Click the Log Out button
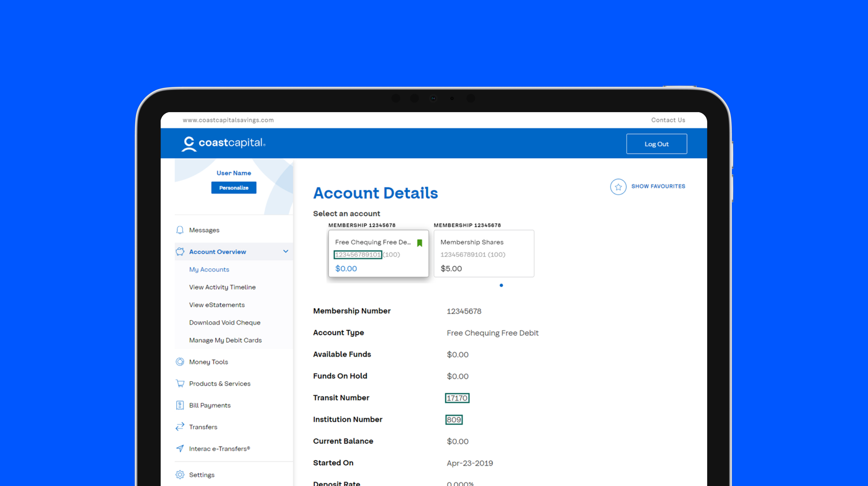The width and height of the screenshot is (868, 486). tap(657, 144)
